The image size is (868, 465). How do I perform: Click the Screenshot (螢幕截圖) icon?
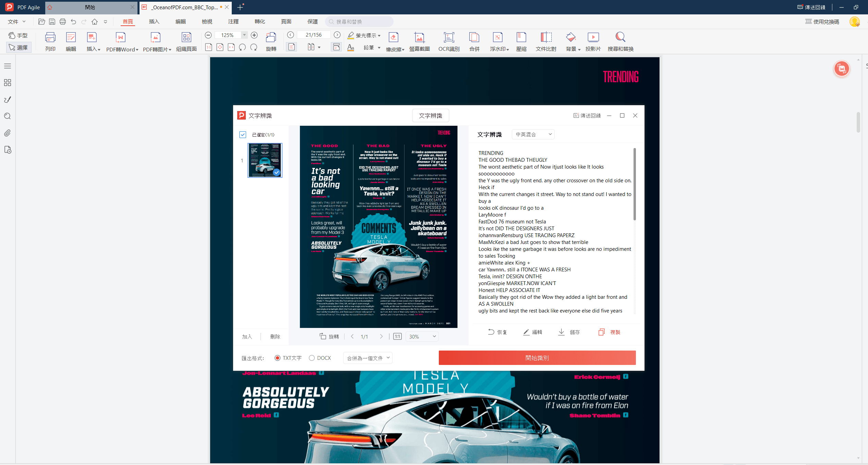tap(419, 41)
